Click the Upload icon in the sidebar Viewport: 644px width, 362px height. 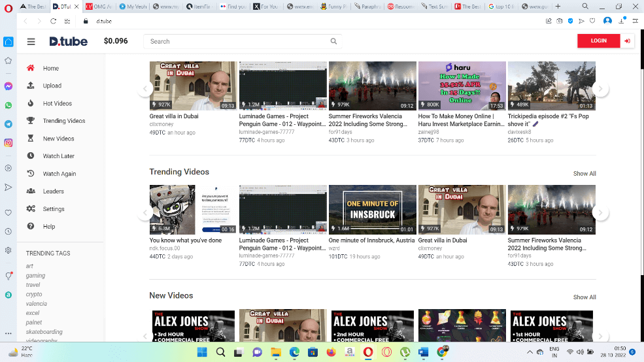[x=30, y=86]
